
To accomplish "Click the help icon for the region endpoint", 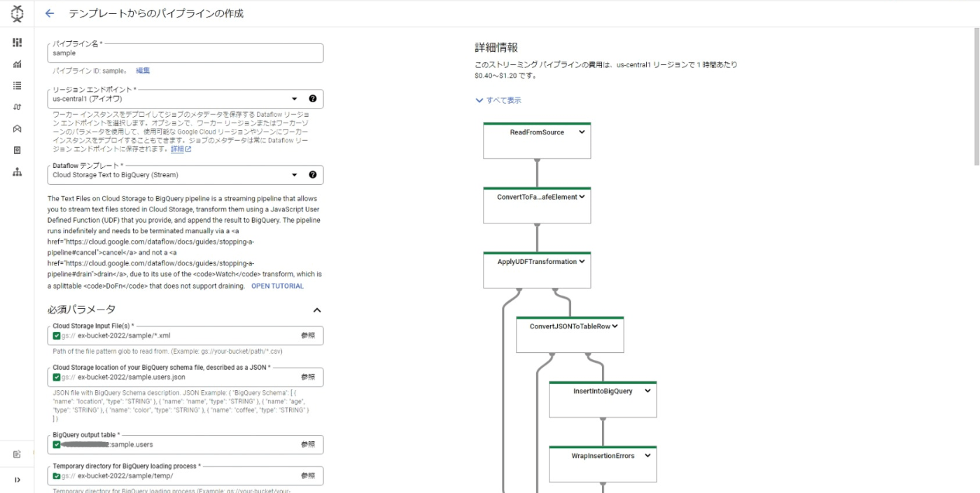I will [x=312, y=99].
